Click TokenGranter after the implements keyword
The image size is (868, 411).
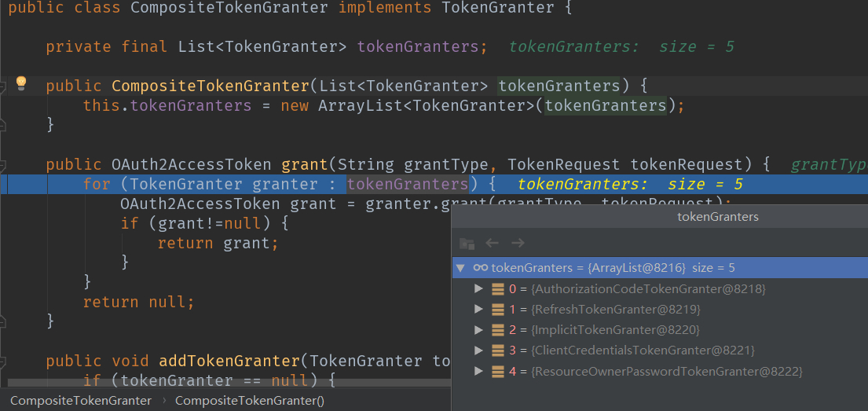click(498, 8)
